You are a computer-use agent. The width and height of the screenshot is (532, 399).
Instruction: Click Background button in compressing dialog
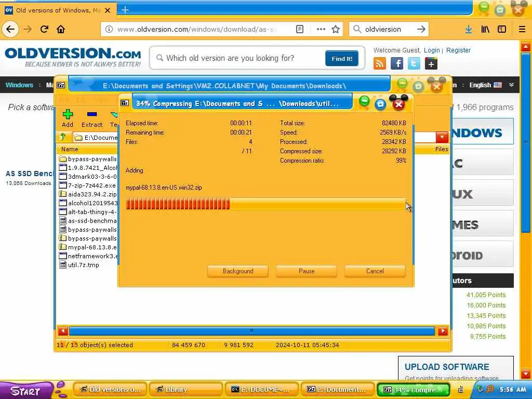tap(238, 271)
